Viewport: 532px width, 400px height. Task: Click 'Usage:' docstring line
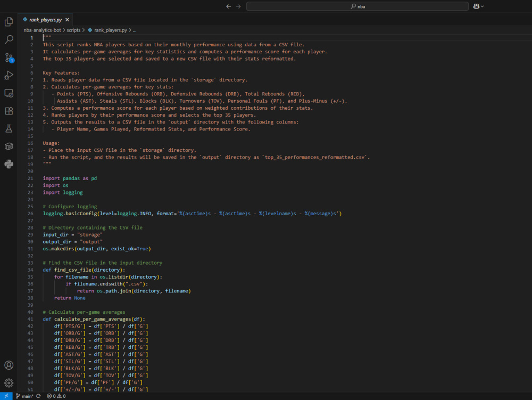click(x=51, y=143)
